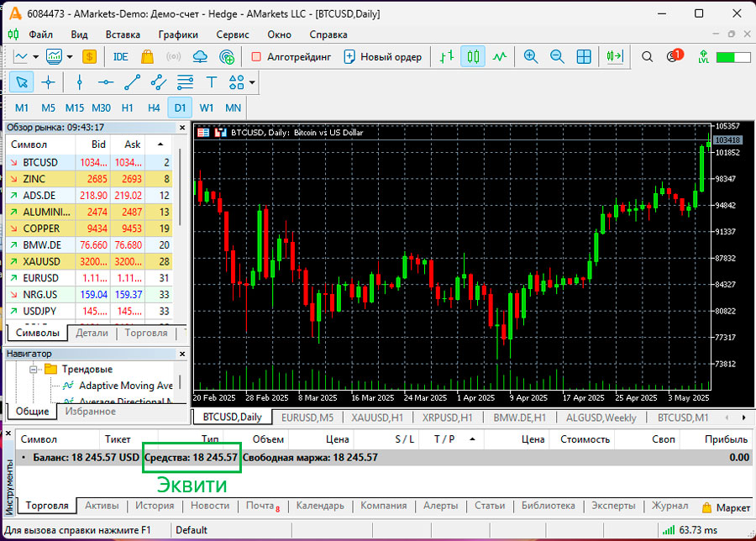Switch chart to bar chart view
Viewport: 756px width, 541px height.
click(447, 57)
